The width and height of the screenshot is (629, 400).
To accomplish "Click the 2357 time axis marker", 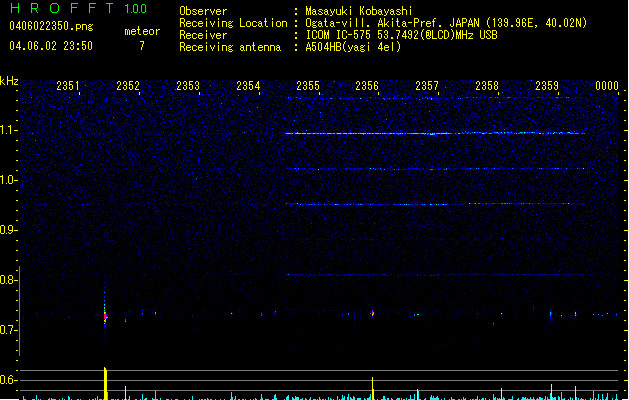I will (427, 86).
